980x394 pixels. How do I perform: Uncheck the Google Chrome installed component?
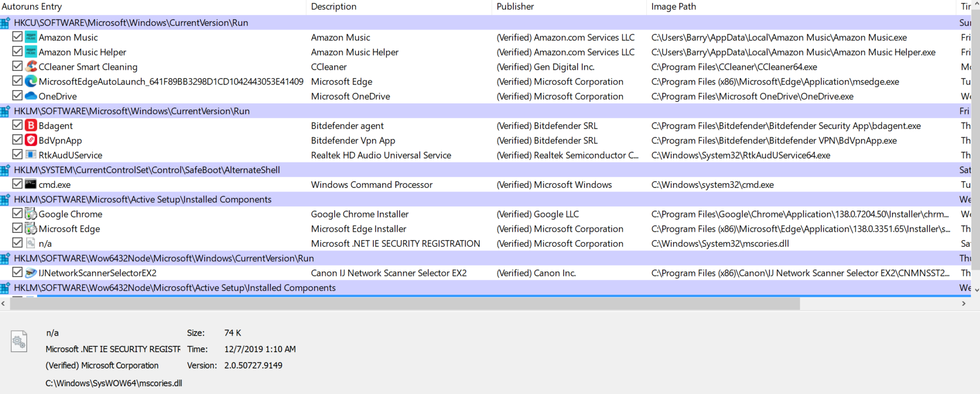coord(18,213)
